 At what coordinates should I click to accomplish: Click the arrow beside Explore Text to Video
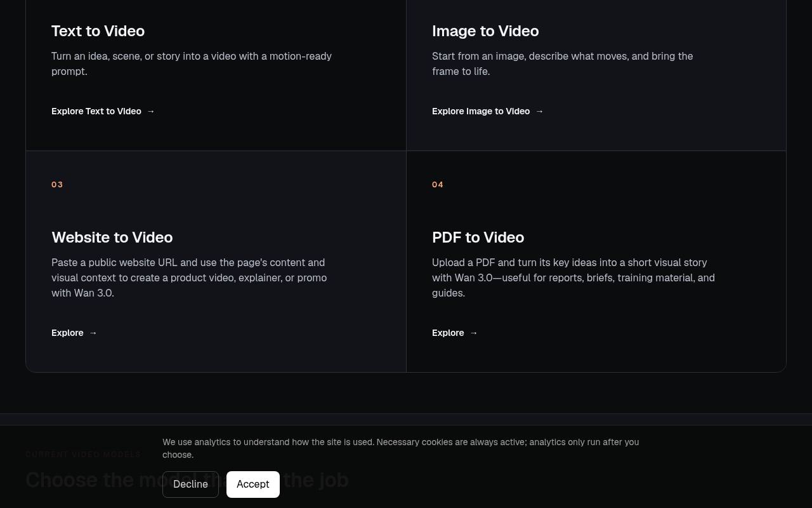(150, 111)
